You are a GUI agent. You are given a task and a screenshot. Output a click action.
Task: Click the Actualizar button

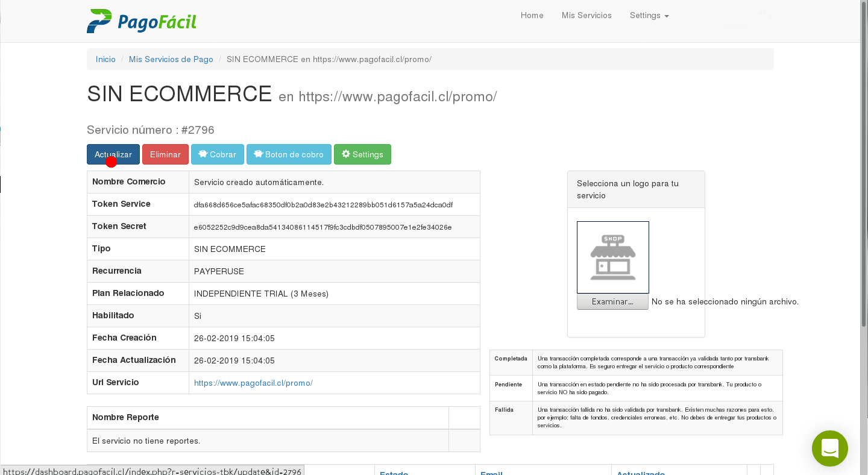click(113, 154)
